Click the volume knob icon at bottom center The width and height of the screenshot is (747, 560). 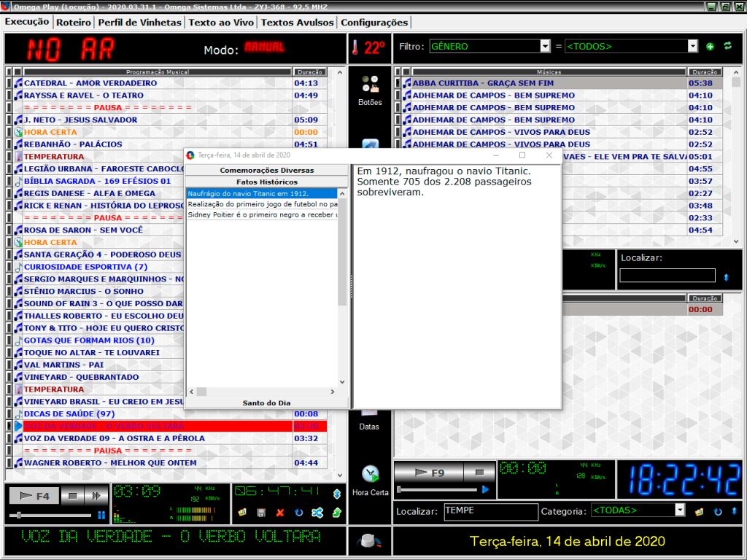coord(370,541)
